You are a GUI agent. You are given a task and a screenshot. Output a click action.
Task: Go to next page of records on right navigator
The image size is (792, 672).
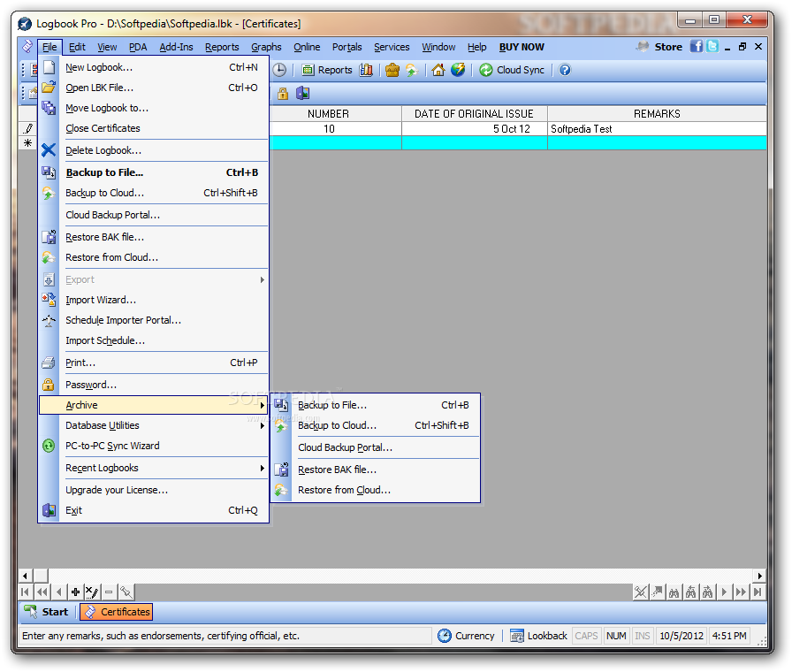click(x=741, y=592)
